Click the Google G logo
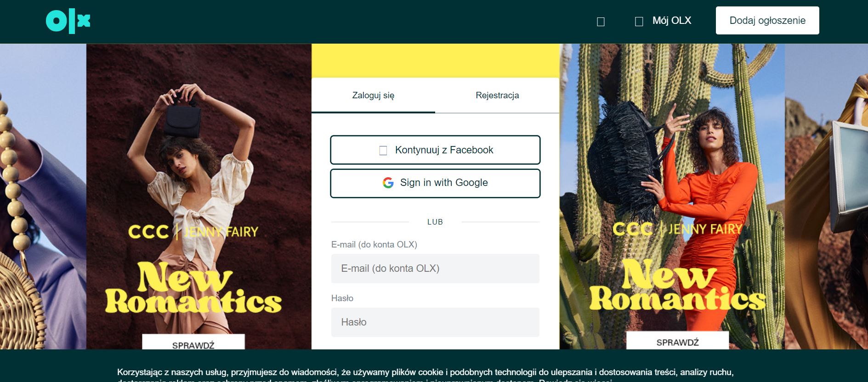The height and width of the screenshot is (382, 868). pos(388,183)
